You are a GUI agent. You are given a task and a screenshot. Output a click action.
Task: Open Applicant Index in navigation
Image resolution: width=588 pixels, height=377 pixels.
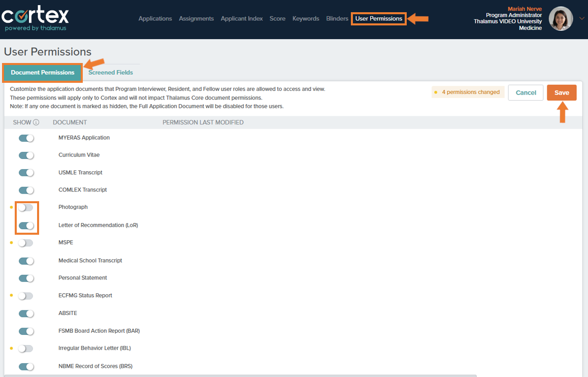tap(242, 18)
